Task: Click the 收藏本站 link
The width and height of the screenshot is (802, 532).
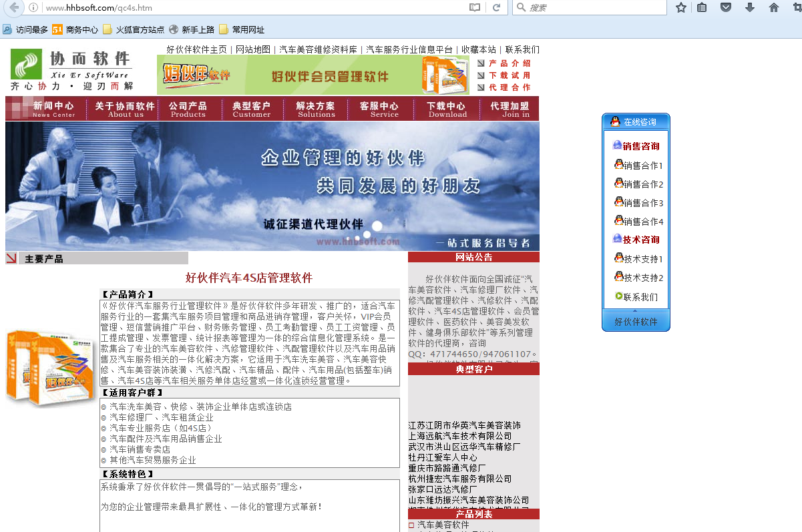Action: pos(479,49)
